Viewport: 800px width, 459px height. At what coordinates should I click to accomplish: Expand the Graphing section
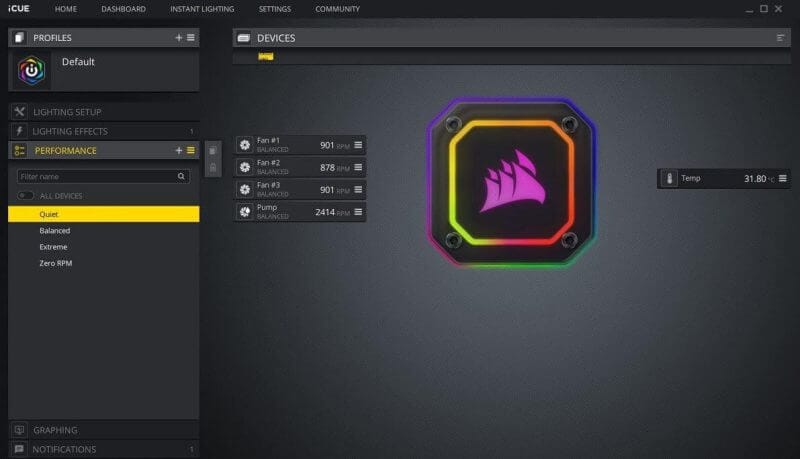point(55,430)
